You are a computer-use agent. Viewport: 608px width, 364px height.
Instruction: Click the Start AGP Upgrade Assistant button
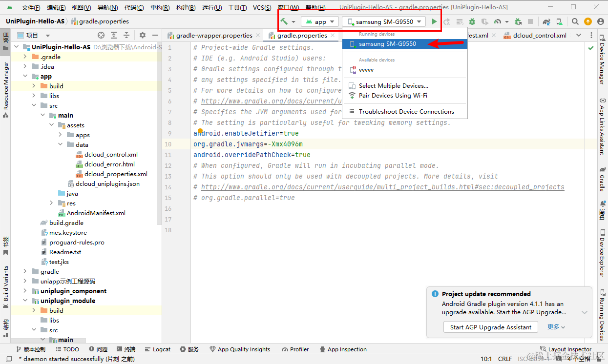click(x=490, y=327)
